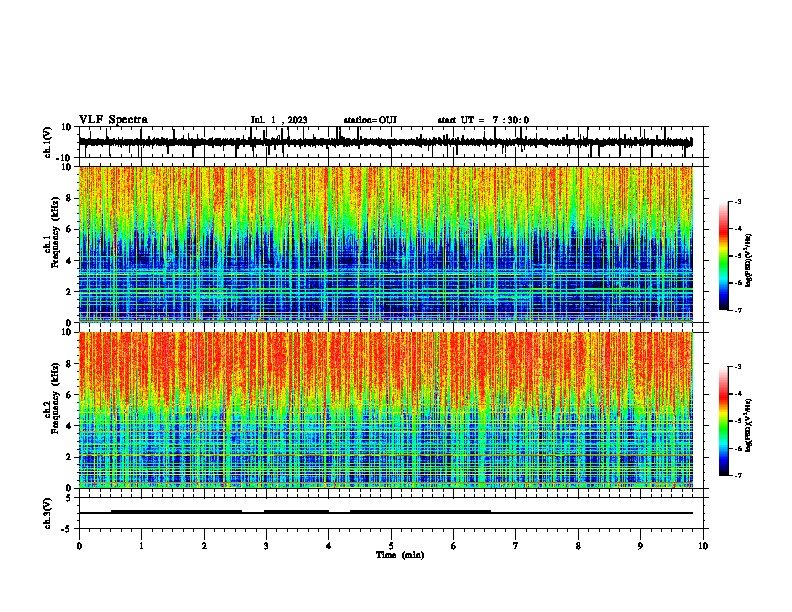Click the "2" kHz tick on ch.1 frequency axis

(x=69, y=292)
